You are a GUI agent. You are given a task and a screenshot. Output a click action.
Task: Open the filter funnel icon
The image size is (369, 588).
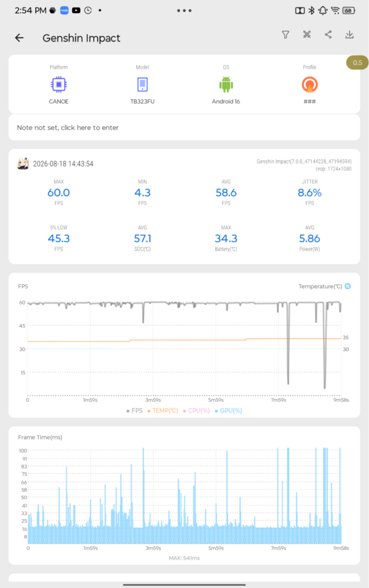[286, 35]
